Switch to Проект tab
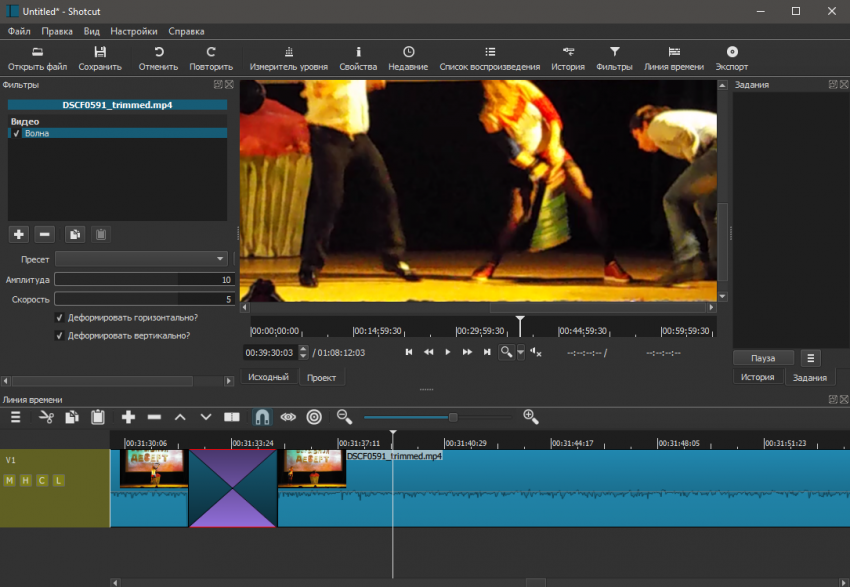Screen dimensions: 850x587 (321, 377)
